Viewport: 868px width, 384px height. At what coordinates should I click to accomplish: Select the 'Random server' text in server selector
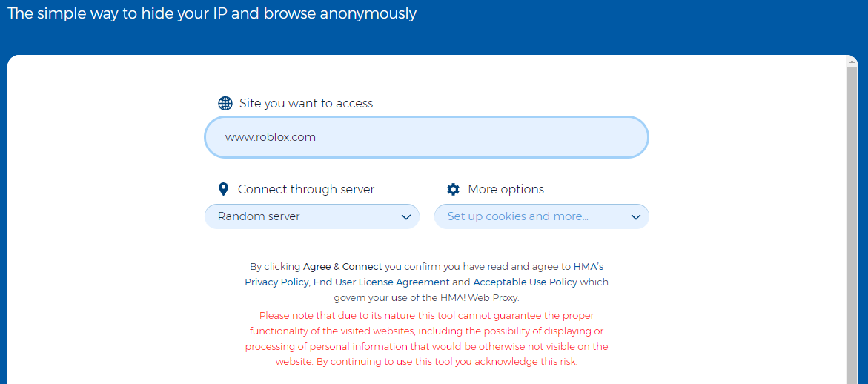(x=259, y=216)
